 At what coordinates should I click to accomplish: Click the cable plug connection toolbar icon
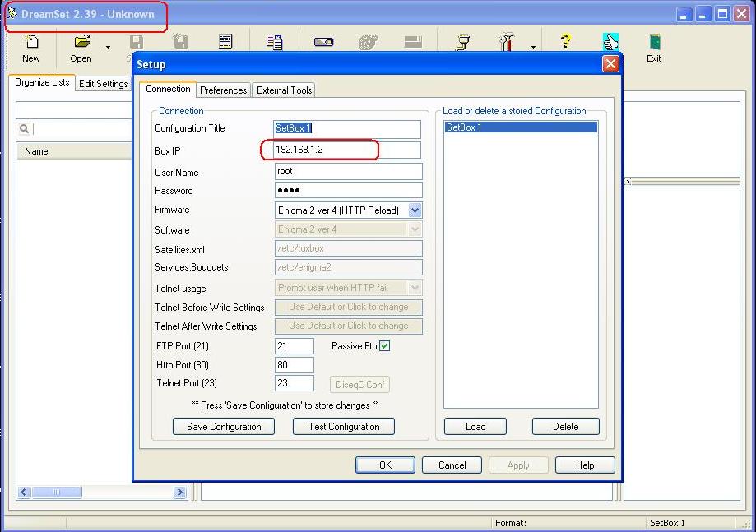(x=462, y=42)
